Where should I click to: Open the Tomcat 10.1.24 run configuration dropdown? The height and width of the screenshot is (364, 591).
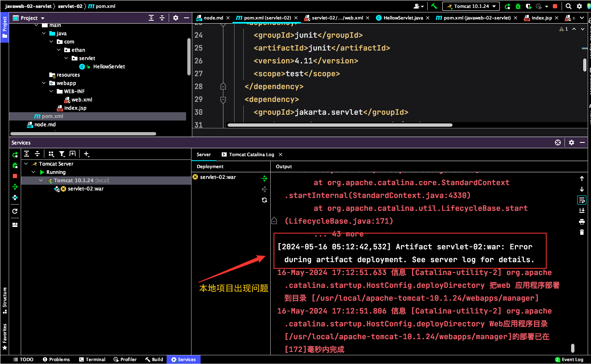coord(471,6)
